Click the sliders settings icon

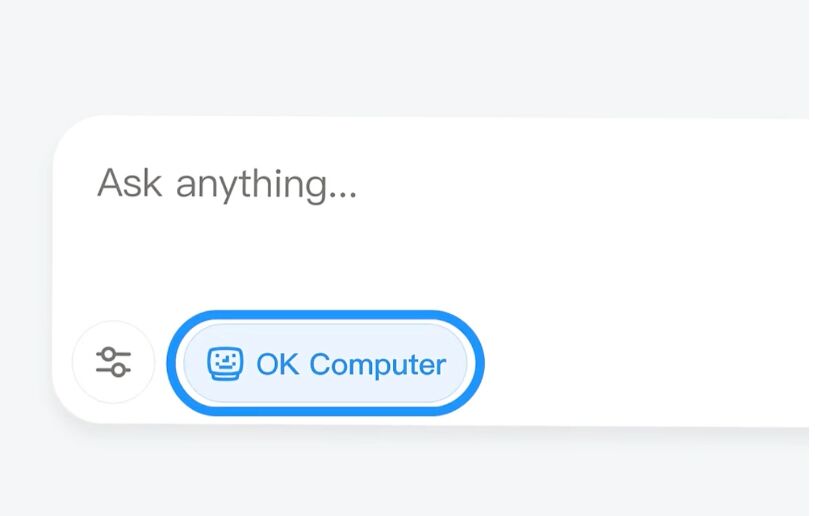click(x=113, y=362)
